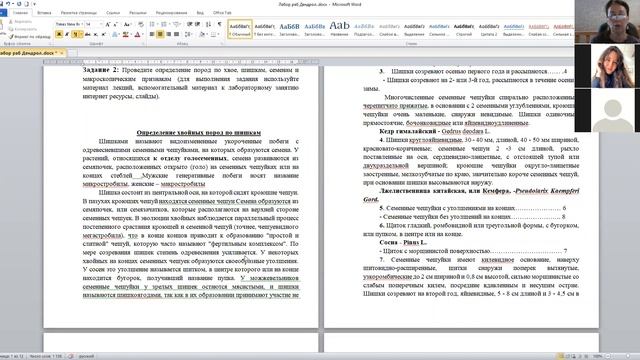Open the Разметка страницы ribbon tab
Screen dimensions: 640x360
point(79,13)
